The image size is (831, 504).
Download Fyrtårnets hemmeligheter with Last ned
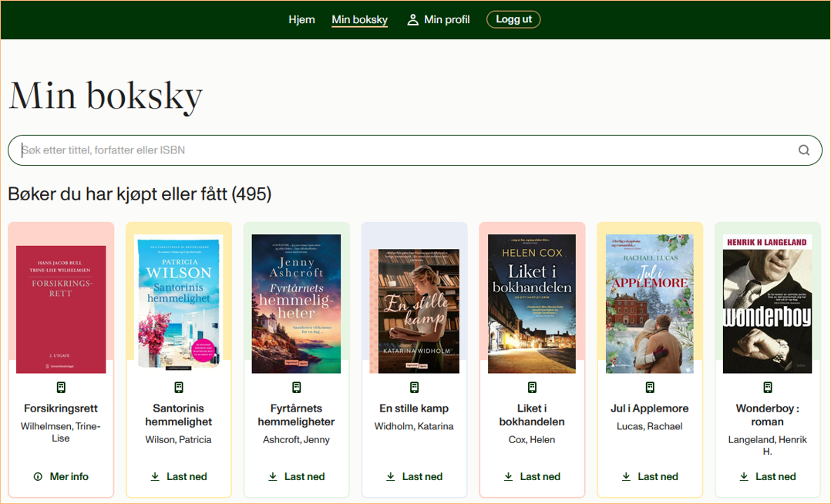pyautogui.click(x=296, y=476)
